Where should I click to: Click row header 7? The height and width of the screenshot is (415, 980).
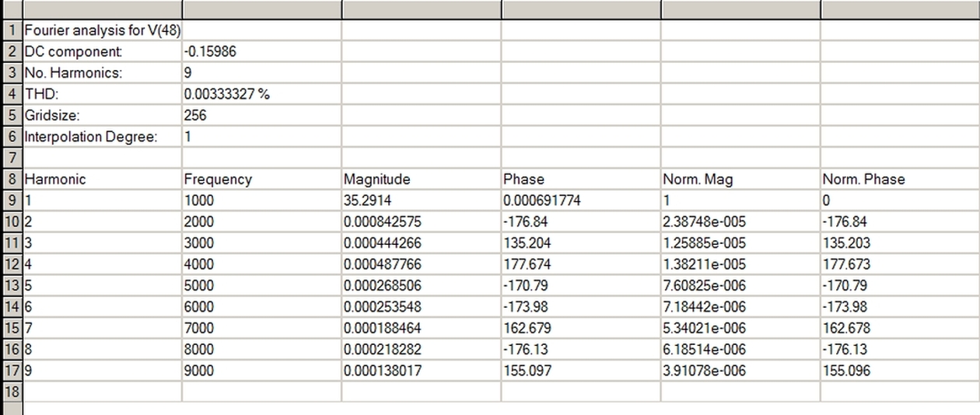pos(11,159)
